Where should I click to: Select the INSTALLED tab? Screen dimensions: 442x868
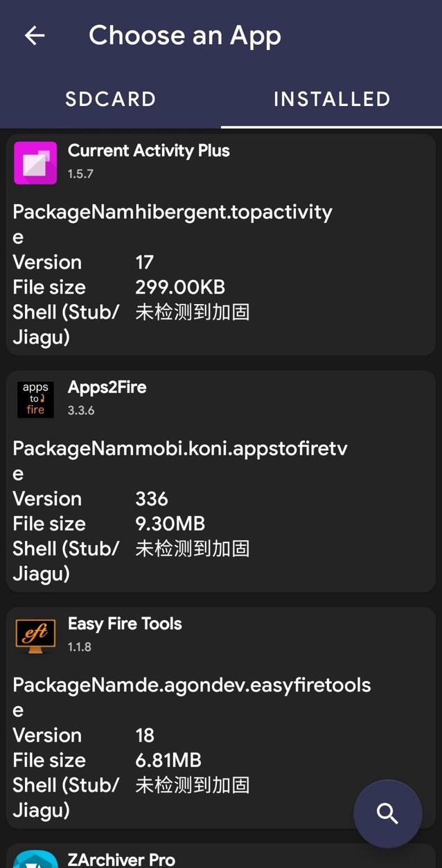(332, 98)
